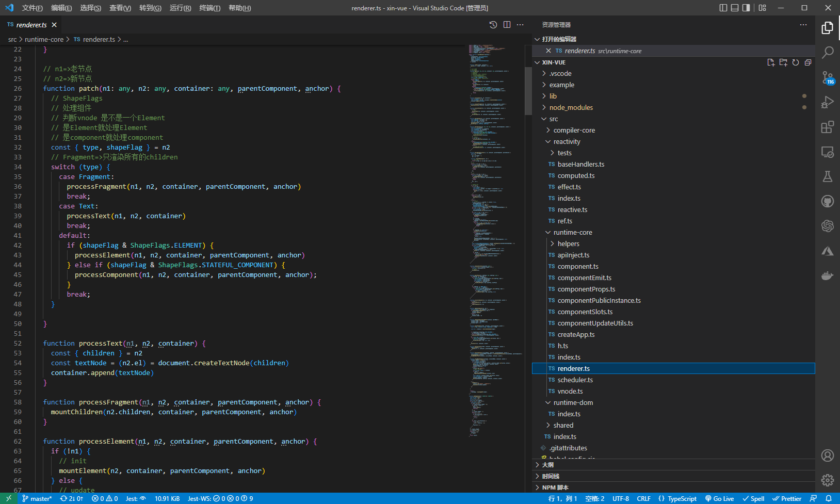Open notifications bell in status bar
Viewport: 840px width, 504px height.
click(829, 498)
